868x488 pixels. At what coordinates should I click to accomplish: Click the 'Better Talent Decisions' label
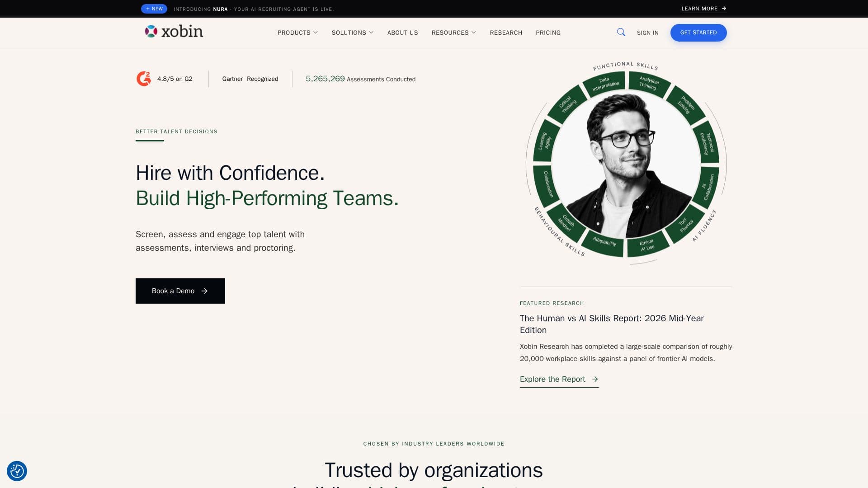[x=176, y=131]
